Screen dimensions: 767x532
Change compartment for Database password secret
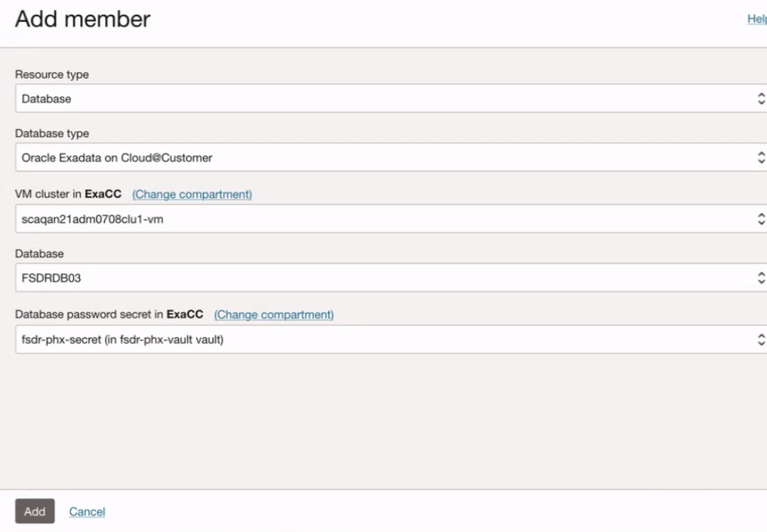pos(274,315)
